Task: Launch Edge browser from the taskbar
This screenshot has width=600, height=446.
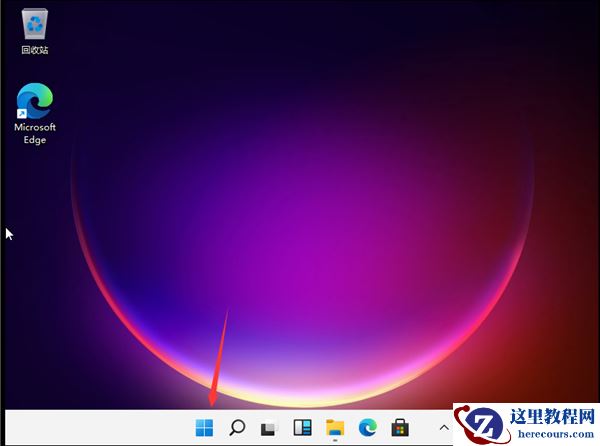Action: pyautogui.click(x=368, y=428)
